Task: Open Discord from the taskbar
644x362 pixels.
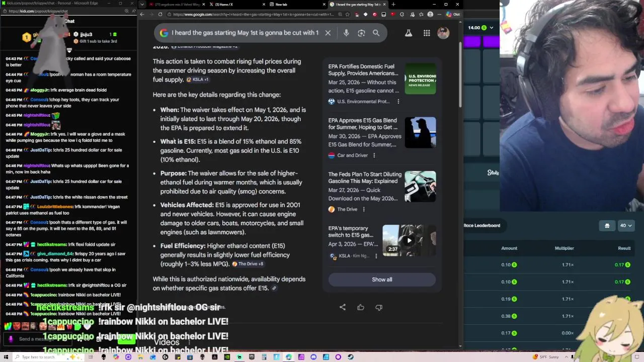Action: click(313, 357)
